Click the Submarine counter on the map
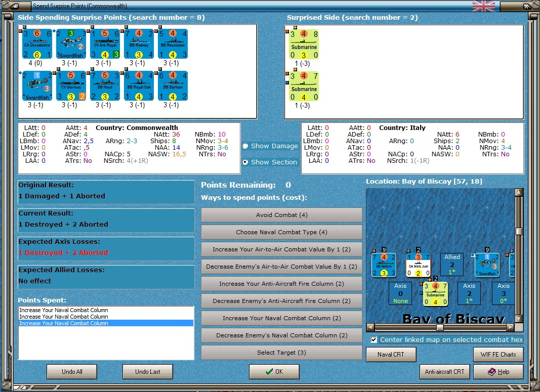This screenshot has height=392, width=540. (435, 293)
